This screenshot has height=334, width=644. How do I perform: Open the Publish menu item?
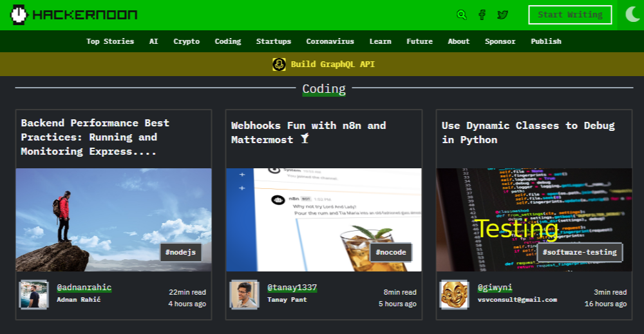coord(546,41)
